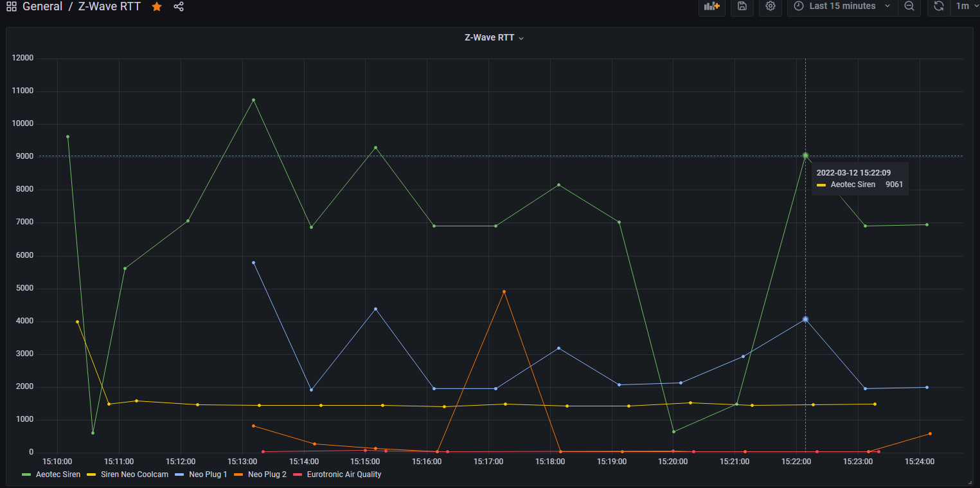Open the Last 15 minutes time picker
Viewport: 980px width, 488px height.
pos(842,6)
